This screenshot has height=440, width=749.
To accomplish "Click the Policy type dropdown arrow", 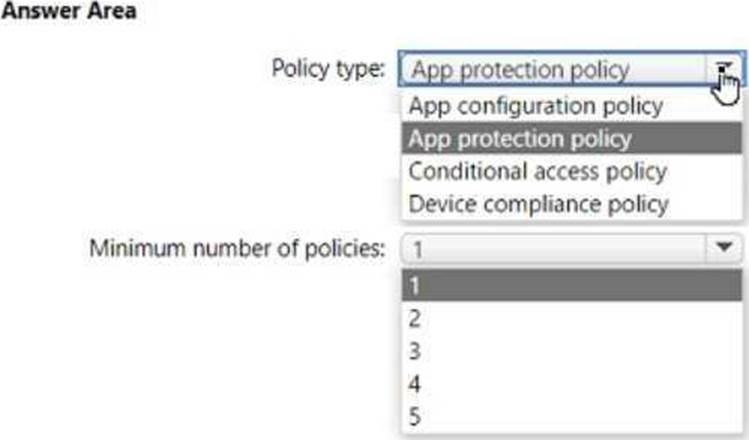I will (725, 69).
